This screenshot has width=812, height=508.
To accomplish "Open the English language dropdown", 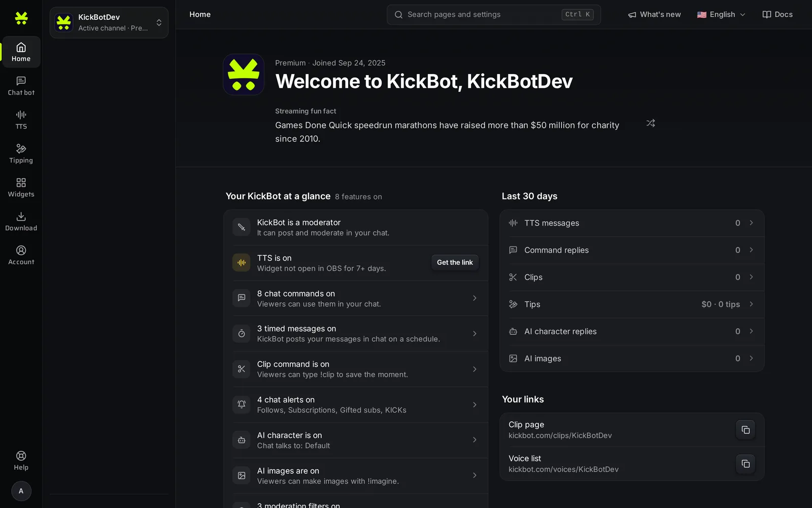I will [x=721, y=15].
